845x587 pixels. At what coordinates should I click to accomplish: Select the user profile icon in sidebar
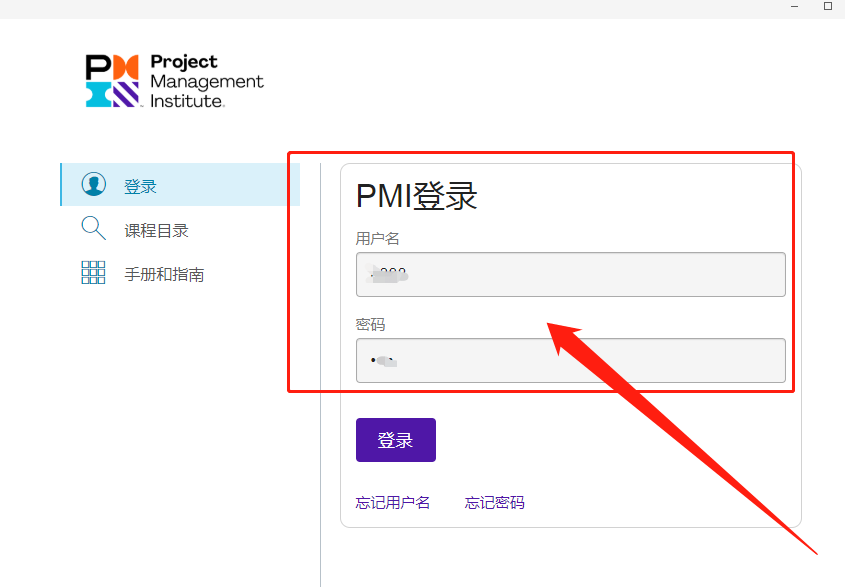pos(93,185)
